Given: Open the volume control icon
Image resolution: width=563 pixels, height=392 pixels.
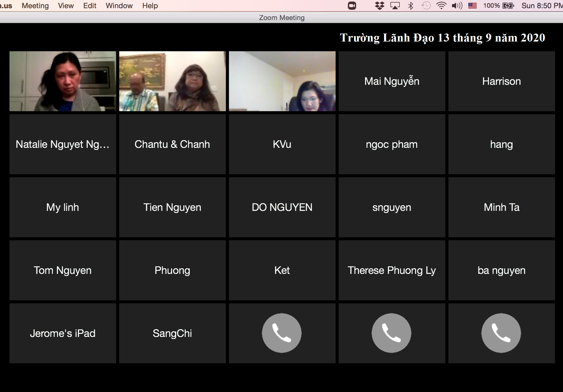Looking at the screenshot, I should tap(457, 6).
